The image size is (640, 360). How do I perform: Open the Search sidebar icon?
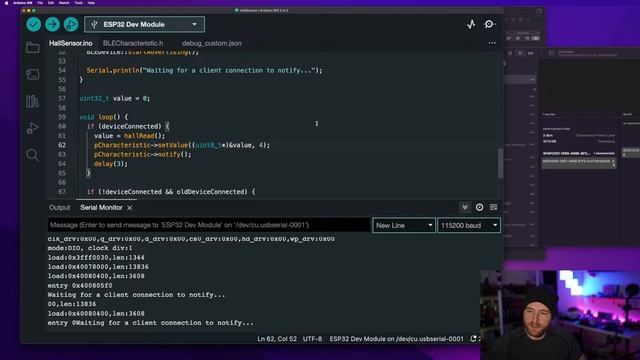(x=33, y=155)
